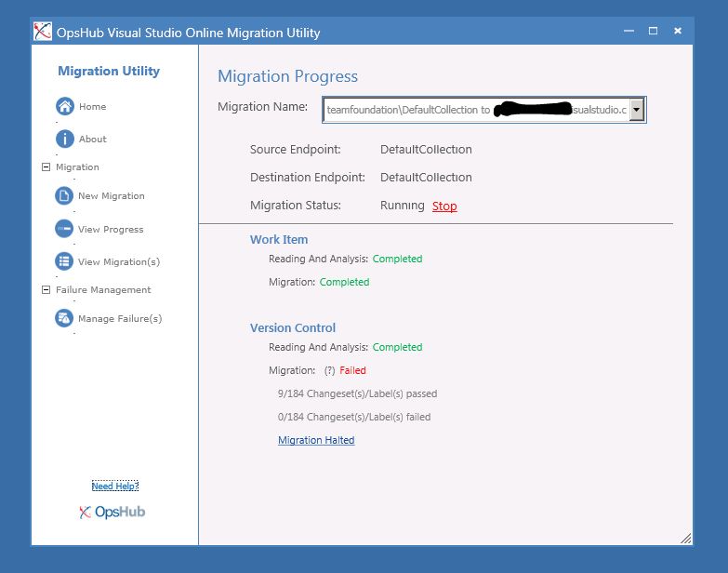This screenshot has height=573, width=728.
Task: Select the About label in sidebar
Action: pos(92,139)
